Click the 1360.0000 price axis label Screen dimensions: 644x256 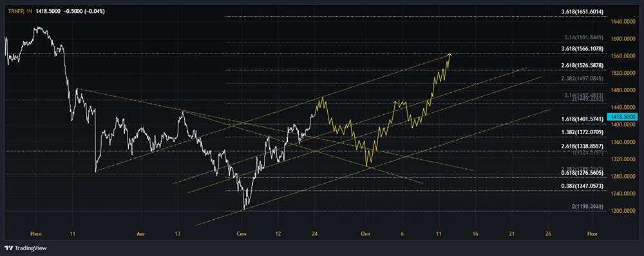pyautogui.click(x=623, y=143)
